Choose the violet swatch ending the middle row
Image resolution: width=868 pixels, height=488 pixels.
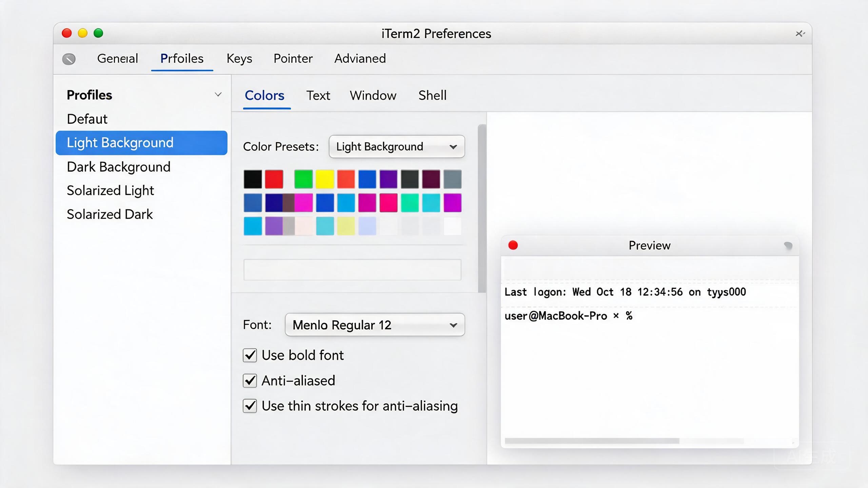(452, 203)
